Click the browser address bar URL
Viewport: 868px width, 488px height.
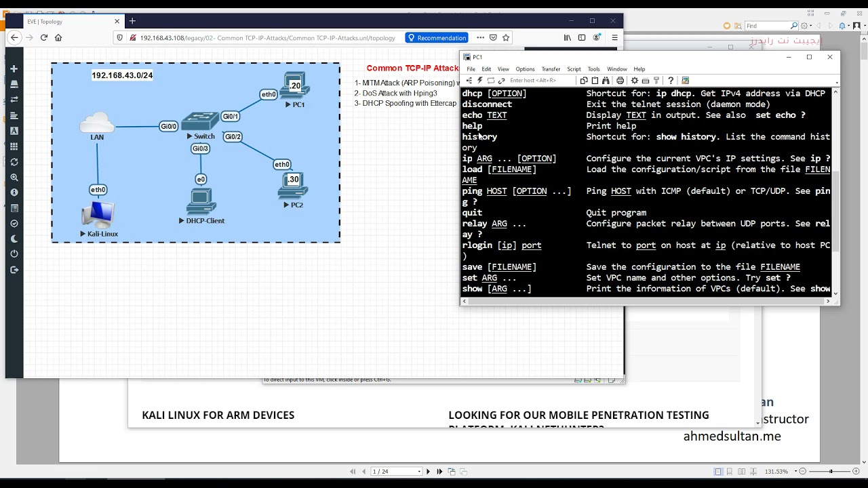coord(267,38)
